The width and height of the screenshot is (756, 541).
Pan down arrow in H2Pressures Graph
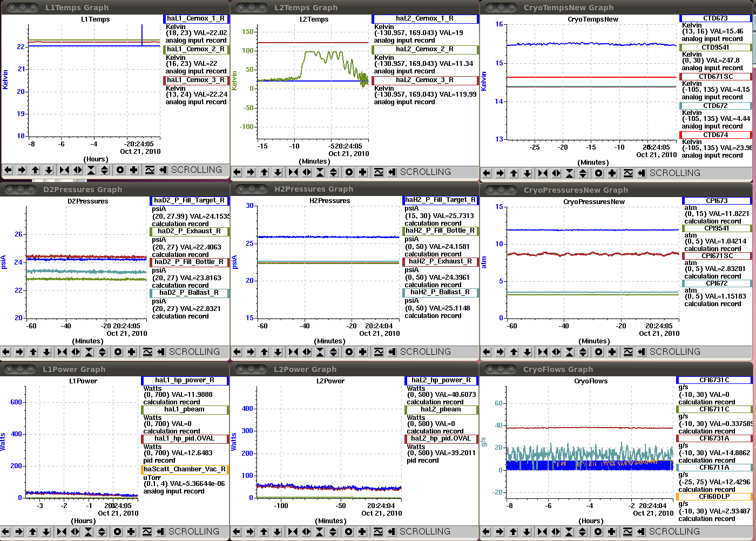pos(278,352)
